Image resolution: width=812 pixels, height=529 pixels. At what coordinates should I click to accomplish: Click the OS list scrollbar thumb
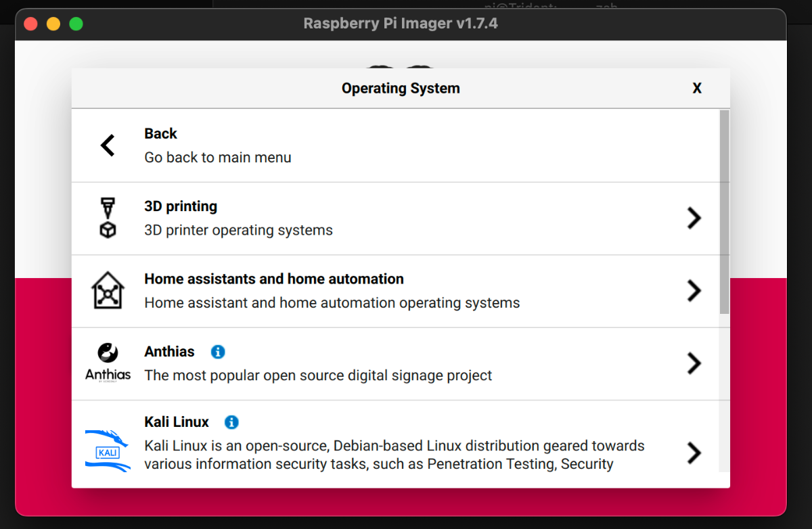[724, 212]
